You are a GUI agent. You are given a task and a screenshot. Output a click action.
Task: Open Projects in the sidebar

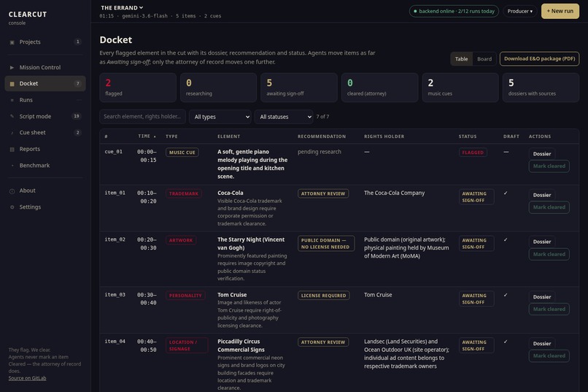point(45,42)
